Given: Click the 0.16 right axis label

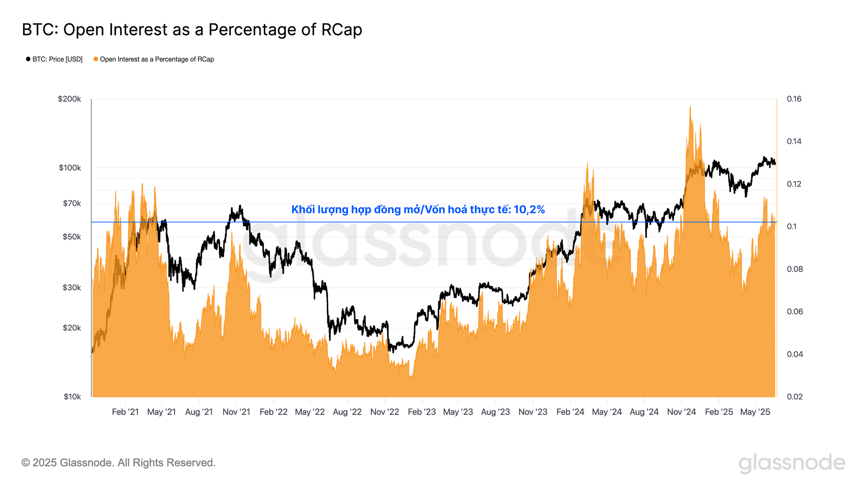Looking at the screenshot, I should tap(794, 99).
